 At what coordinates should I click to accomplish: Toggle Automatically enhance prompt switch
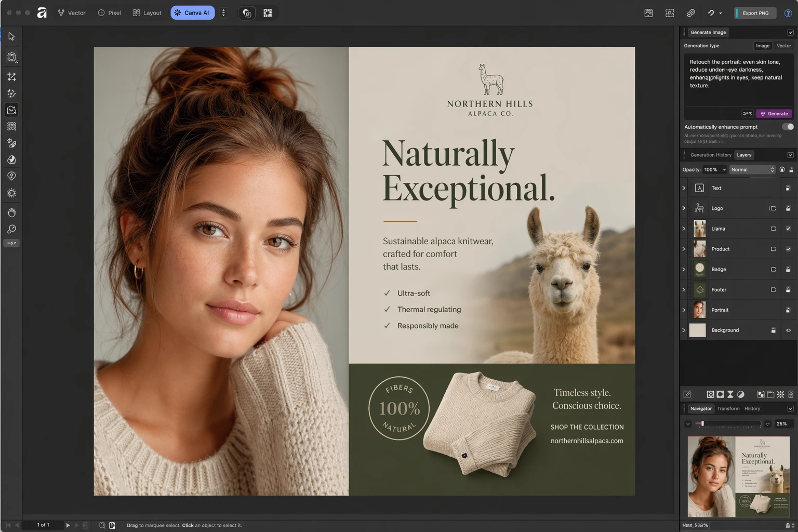tap(788, 127)
